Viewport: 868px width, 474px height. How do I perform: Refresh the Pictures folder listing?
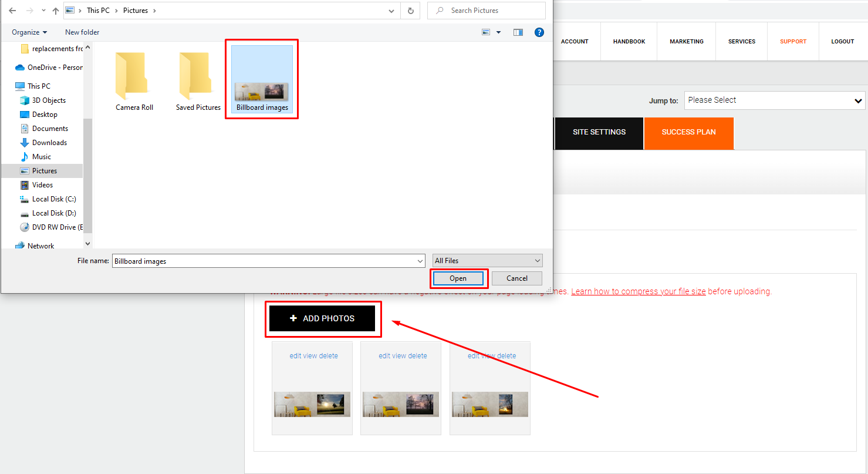click(410, 11)
